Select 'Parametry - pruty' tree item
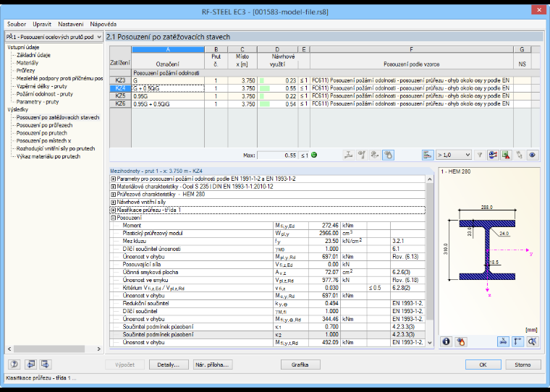The width and height of the screenshot is (550, 392). tap(38, 102)
